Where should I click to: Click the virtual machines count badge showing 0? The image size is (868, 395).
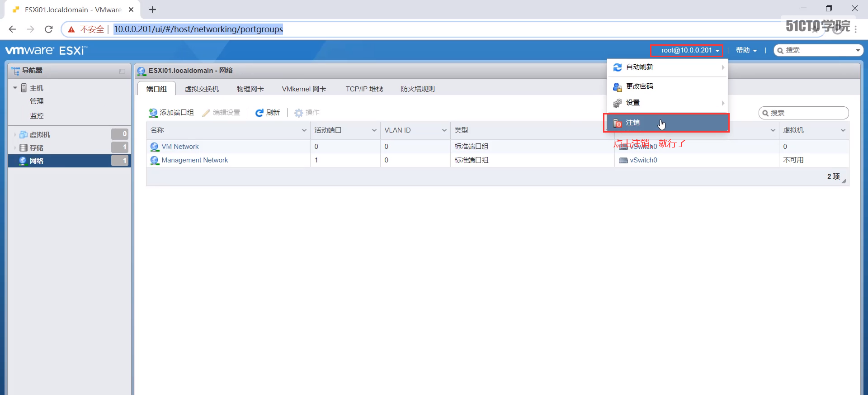[x=120, y=134]
